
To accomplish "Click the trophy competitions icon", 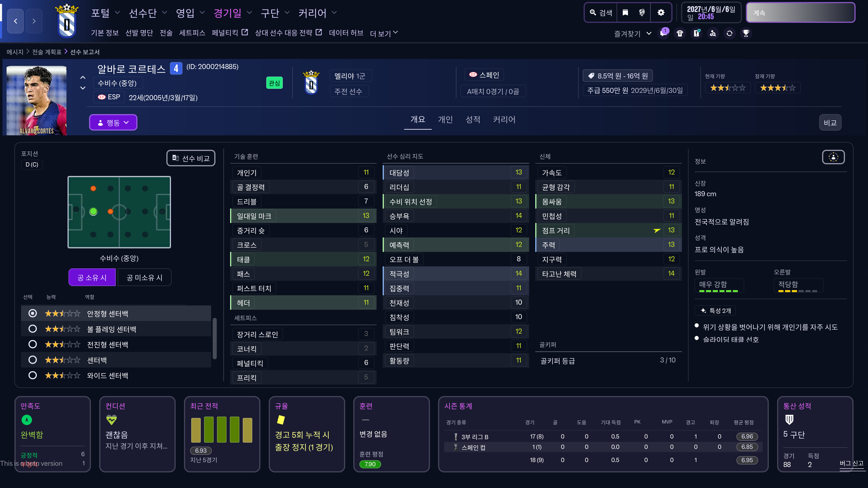I will click(x=746, y=33).
